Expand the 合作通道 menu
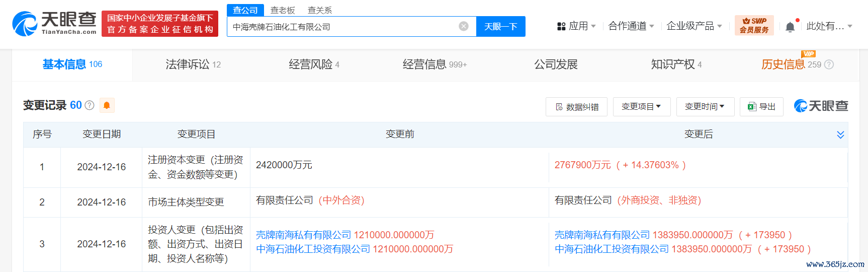The image size is (868, 272). pos(631,26)
